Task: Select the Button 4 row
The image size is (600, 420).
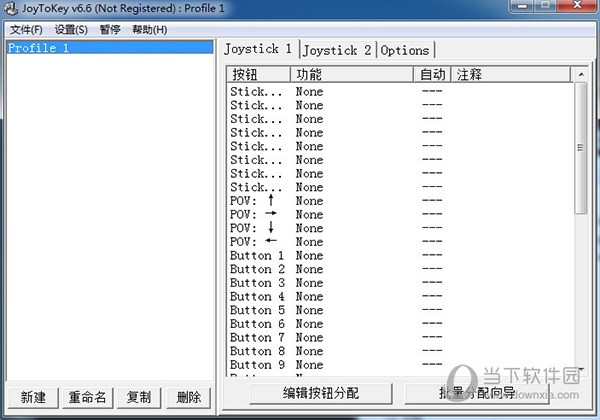Action: [400, 296]
